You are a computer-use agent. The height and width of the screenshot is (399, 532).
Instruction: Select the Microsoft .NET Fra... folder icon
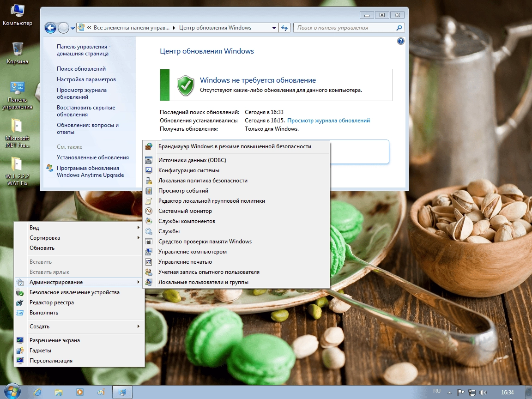coord(17,133)
